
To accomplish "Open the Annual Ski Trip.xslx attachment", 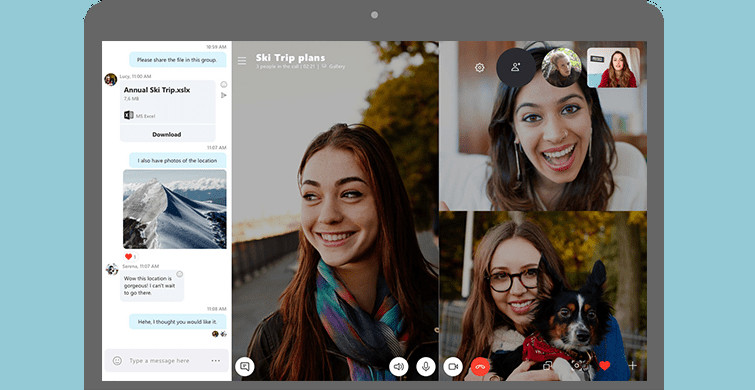I will [x=157, y=90].
